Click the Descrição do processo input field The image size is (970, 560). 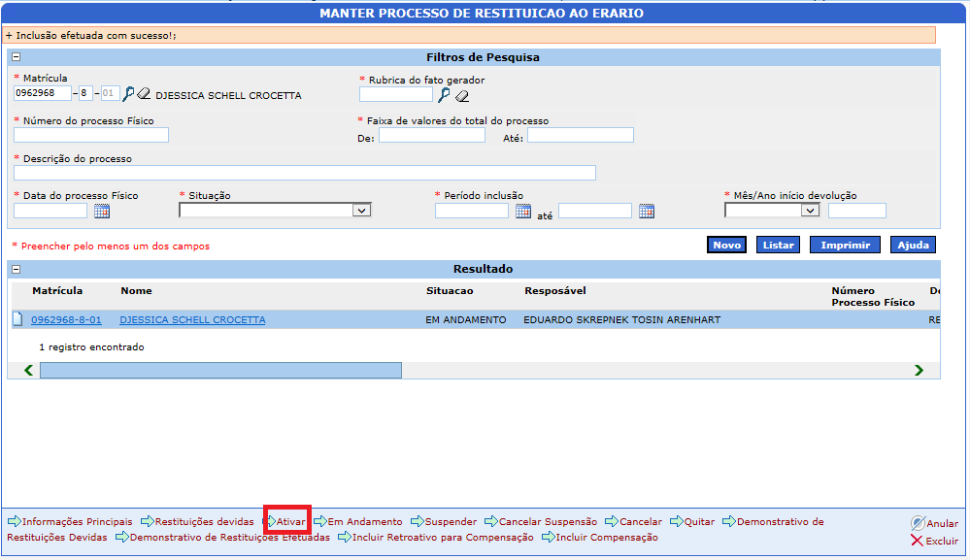click(305, 173)
